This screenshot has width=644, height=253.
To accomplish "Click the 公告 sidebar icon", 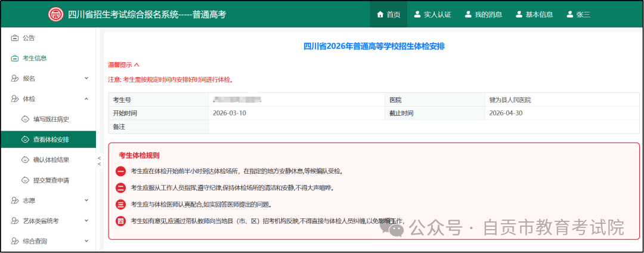I will tap(15, 38).
